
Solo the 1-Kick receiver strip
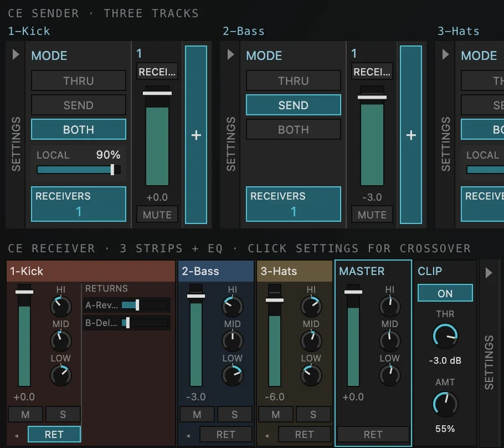tap(63, 414)
